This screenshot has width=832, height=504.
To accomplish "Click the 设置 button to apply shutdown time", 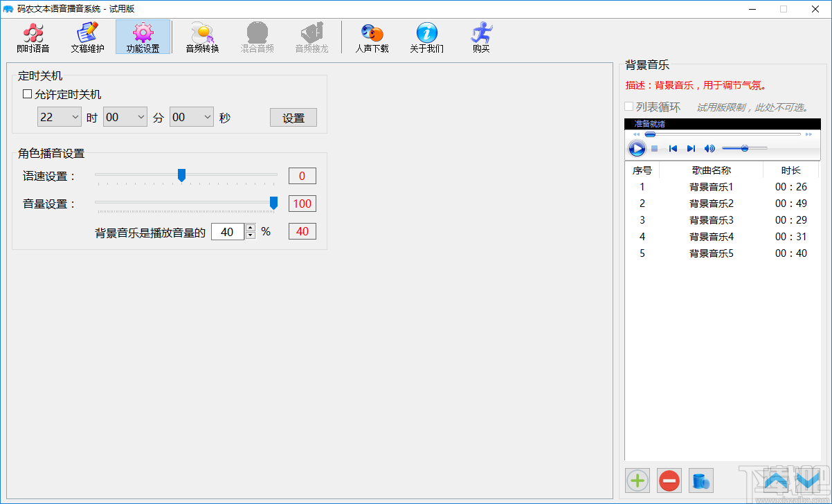I will 293,117.
